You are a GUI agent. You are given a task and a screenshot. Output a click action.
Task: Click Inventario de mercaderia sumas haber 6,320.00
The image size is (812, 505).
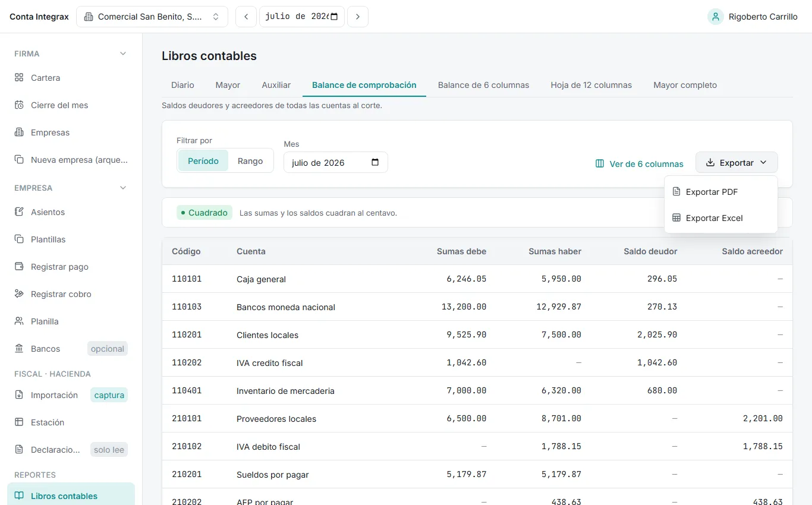561,390
